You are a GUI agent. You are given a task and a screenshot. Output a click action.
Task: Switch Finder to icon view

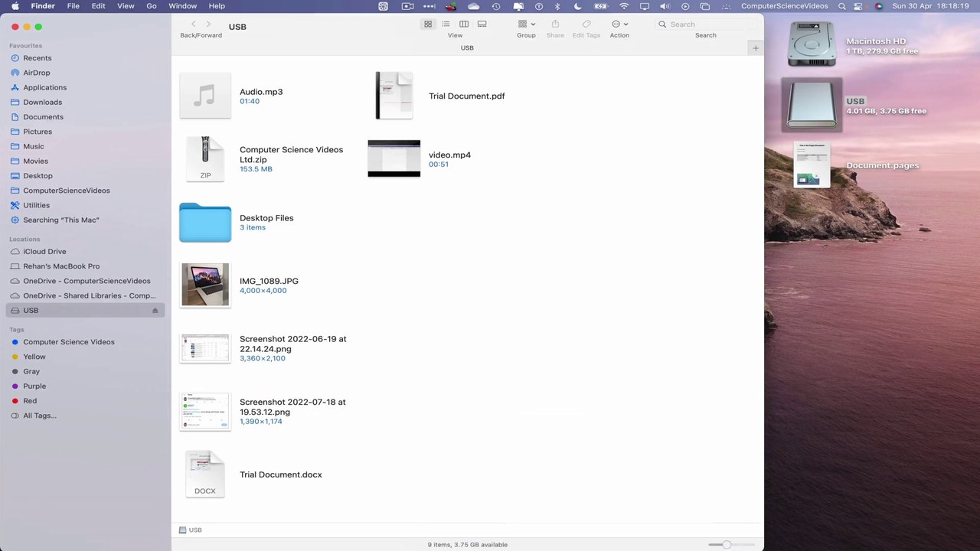(428, 24)
